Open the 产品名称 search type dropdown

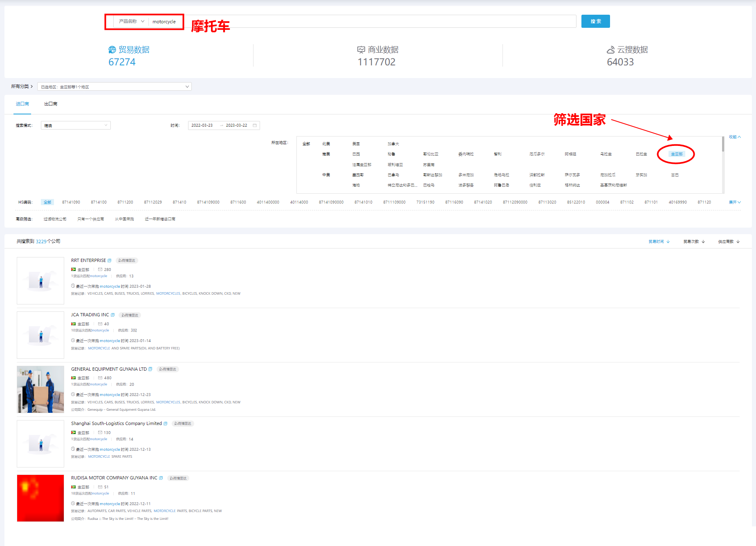131,22
